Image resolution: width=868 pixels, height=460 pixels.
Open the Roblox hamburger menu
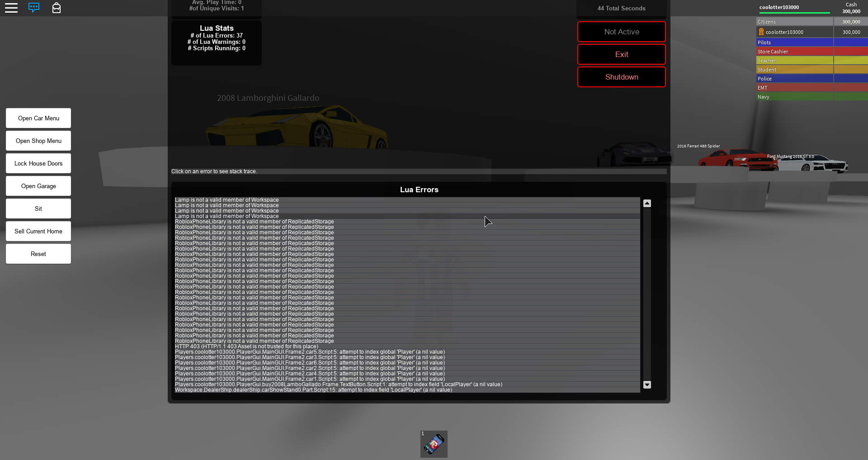[x=11, y=8]
